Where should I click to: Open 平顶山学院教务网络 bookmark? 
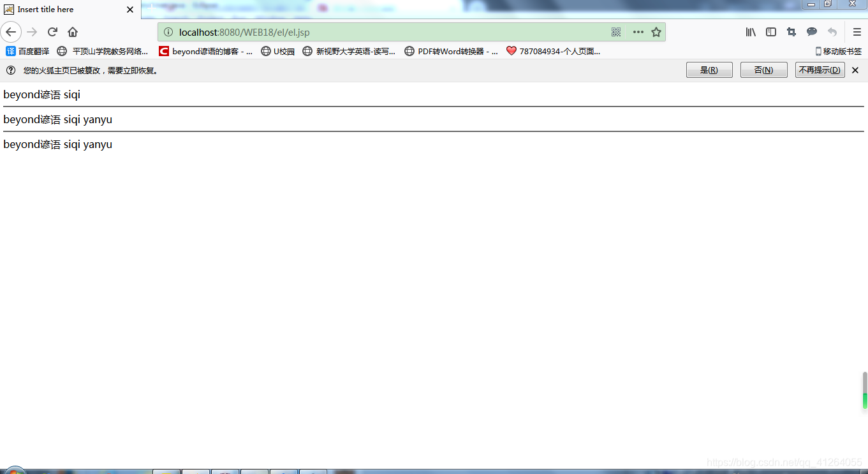pos(103,51)
